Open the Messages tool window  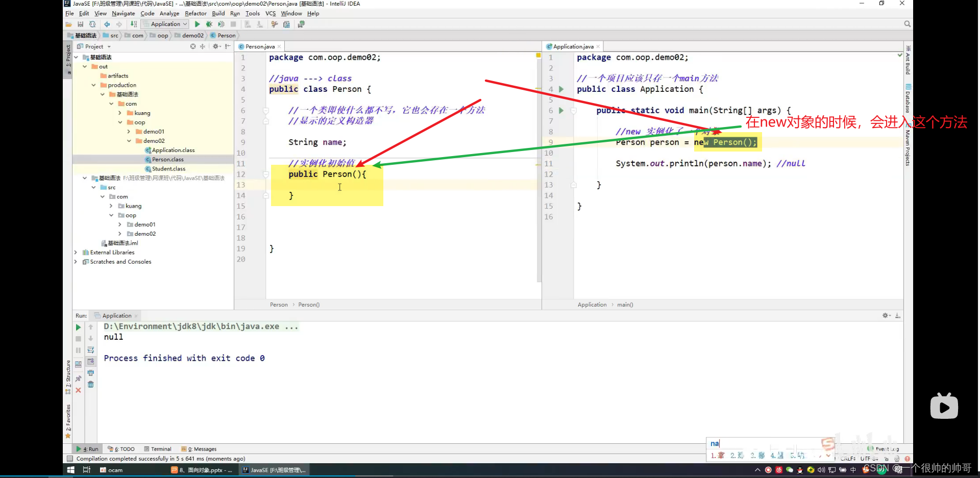pos(199,449)
